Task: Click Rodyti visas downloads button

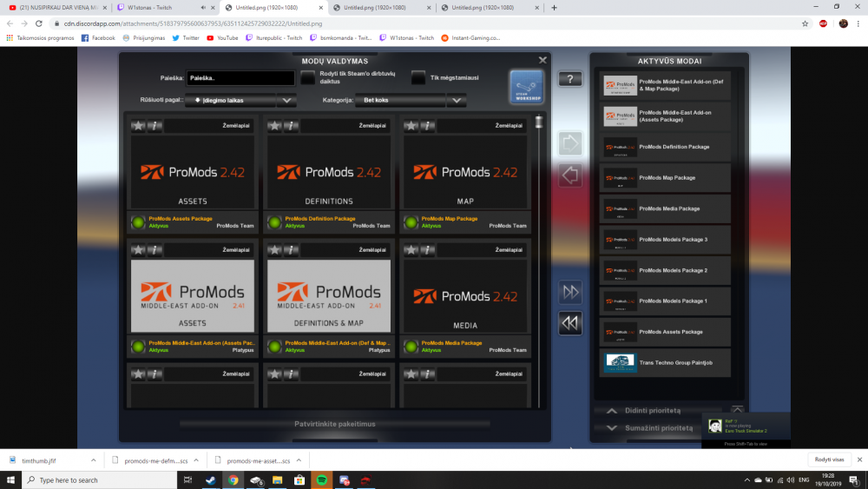Action: coord(829,459)
